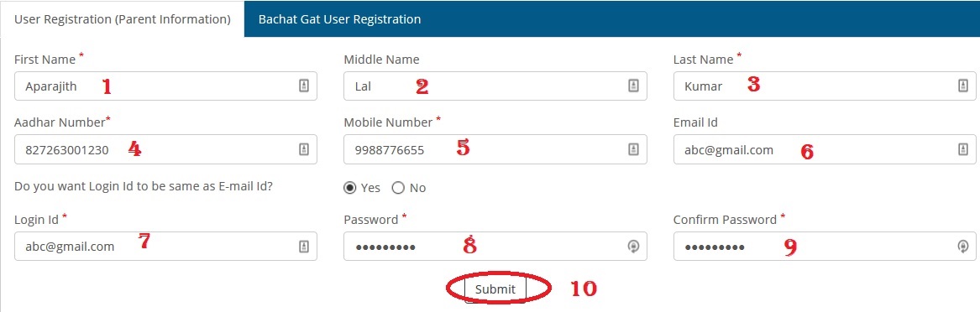
Task: Click autofill icon in Aadhar Number field
Action: [304, 149]
